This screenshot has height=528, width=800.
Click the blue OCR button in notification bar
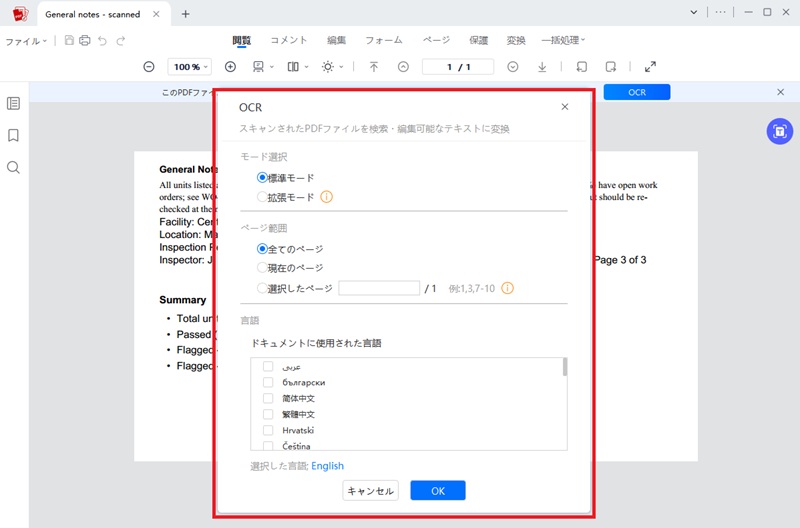(x=637, y=92)
